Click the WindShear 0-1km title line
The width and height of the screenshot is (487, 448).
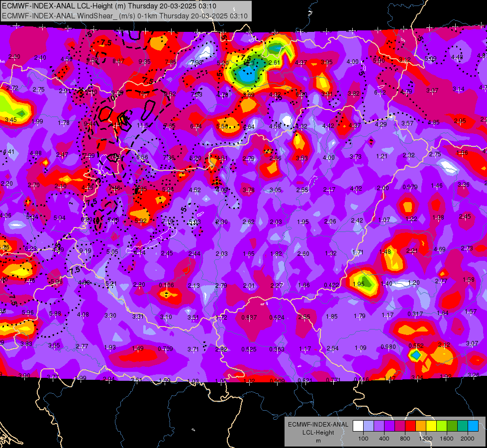coord(124,16)
